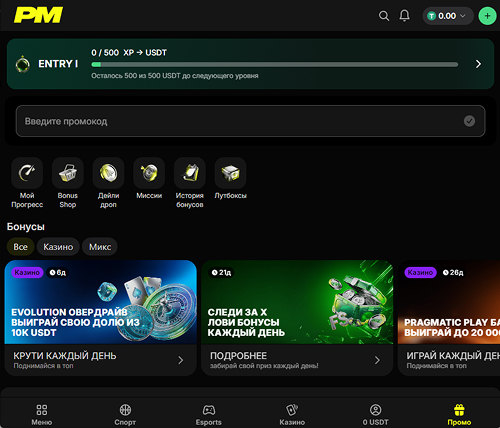The width and height of the screenshot is (500, 428).
Task: Click Осталось 500 из 500 USDT text
Action: click(x=175, y=76)
